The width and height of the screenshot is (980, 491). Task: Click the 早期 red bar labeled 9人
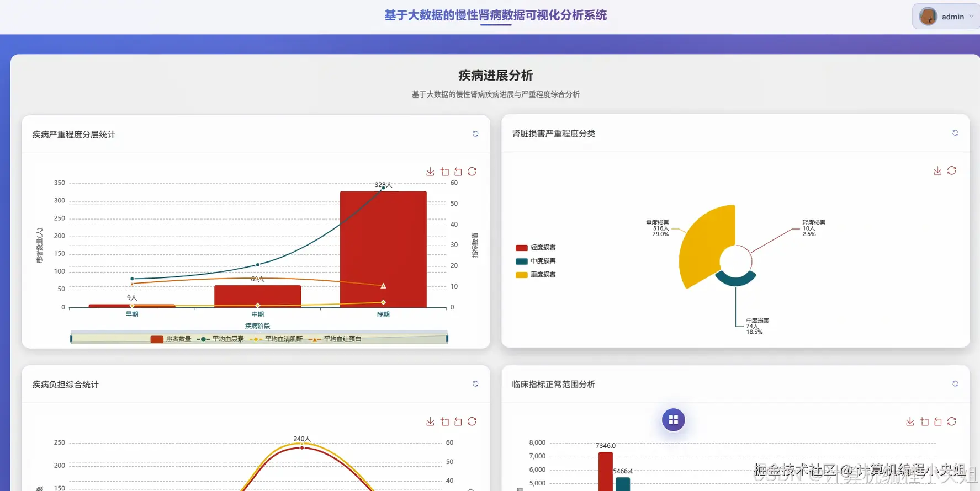click(132, 306)
